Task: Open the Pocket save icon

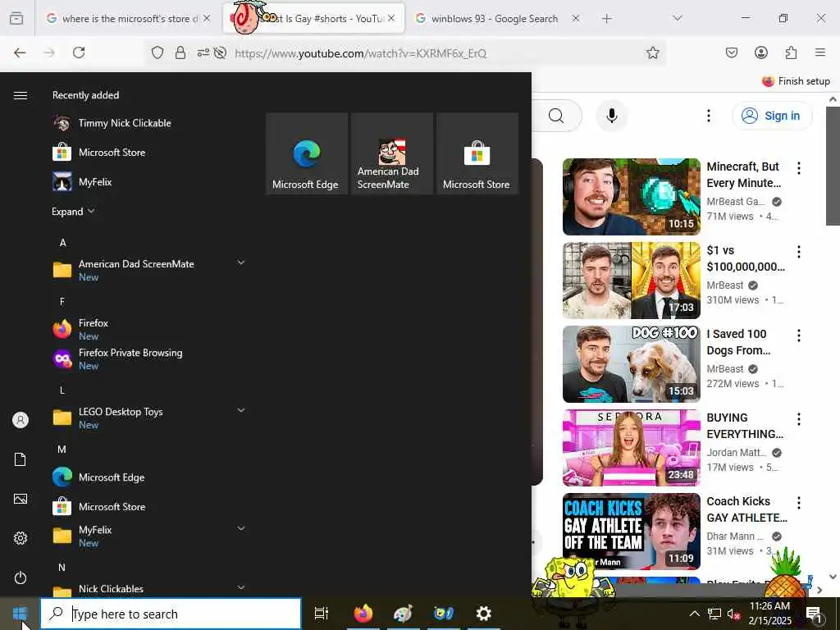Action: tap(731, 52)
